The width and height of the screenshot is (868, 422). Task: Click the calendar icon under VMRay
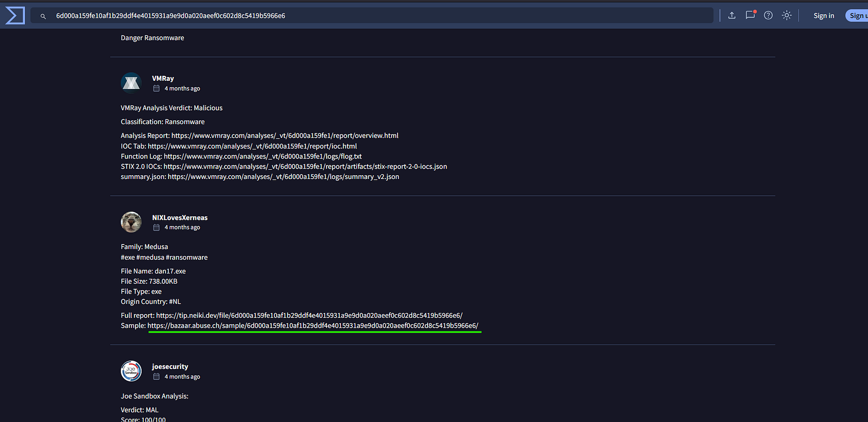coord(156,88)
